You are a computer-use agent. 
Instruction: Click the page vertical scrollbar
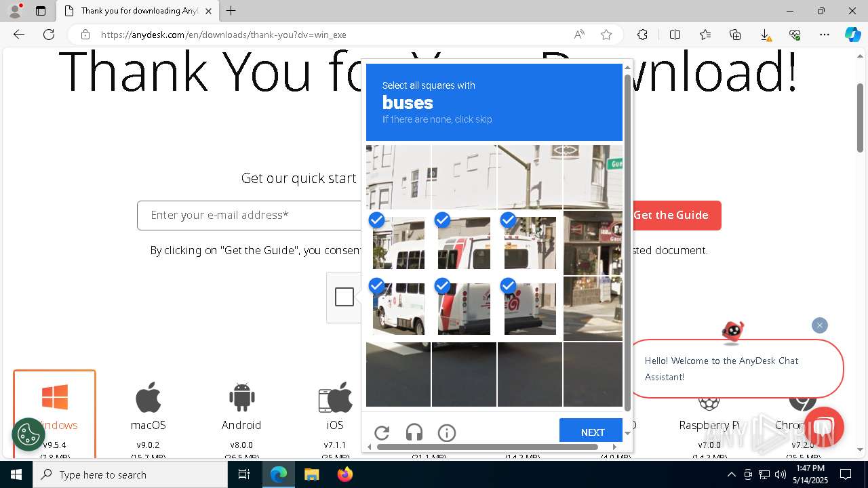(860, 119)
